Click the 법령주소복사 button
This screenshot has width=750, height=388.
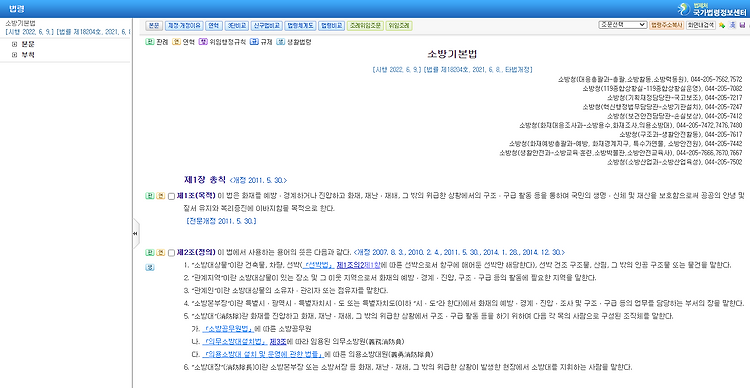pos(666,25)
